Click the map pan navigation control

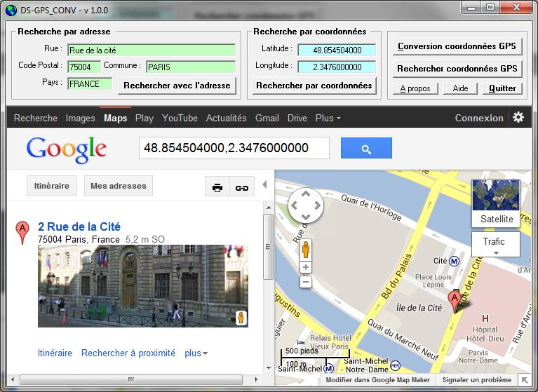click(306, 206)
